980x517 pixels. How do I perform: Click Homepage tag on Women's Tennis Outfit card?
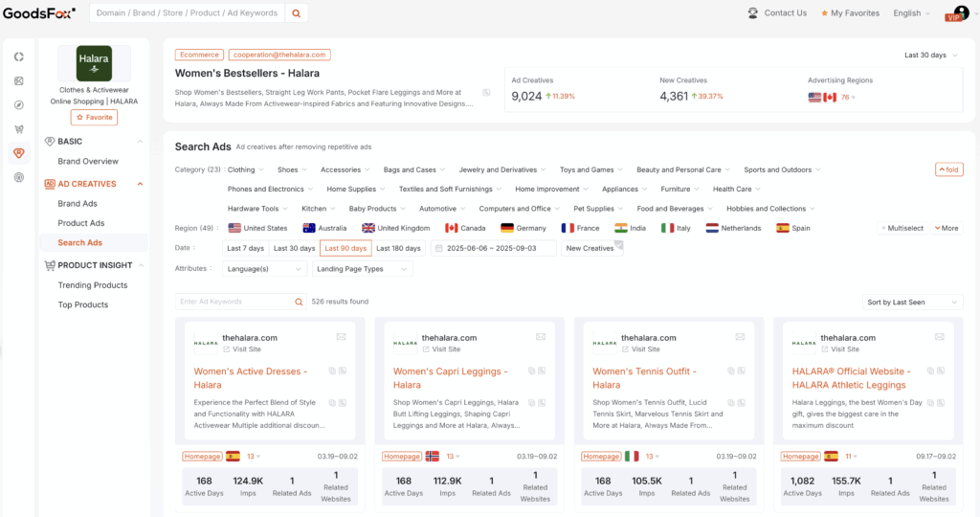(x=601, y=457)
